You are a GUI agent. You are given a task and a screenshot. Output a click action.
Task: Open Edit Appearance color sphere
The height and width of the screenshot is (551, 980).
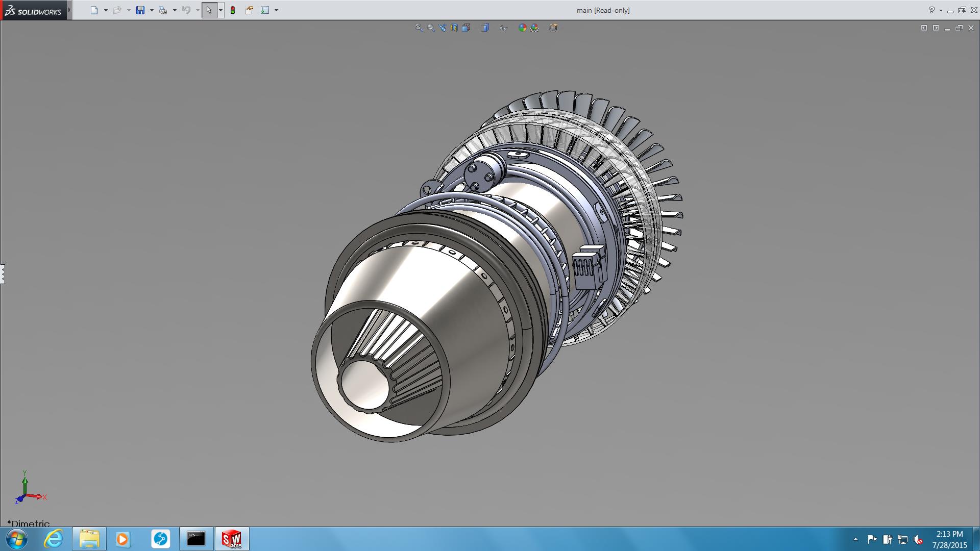pos(522,28)
